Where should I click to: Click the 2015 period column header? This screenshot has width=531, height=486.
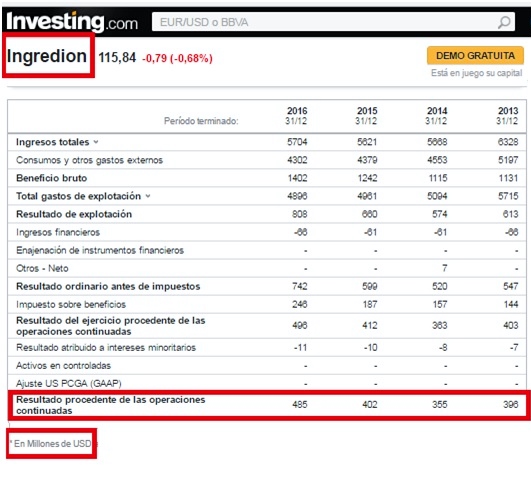(366, 116)
